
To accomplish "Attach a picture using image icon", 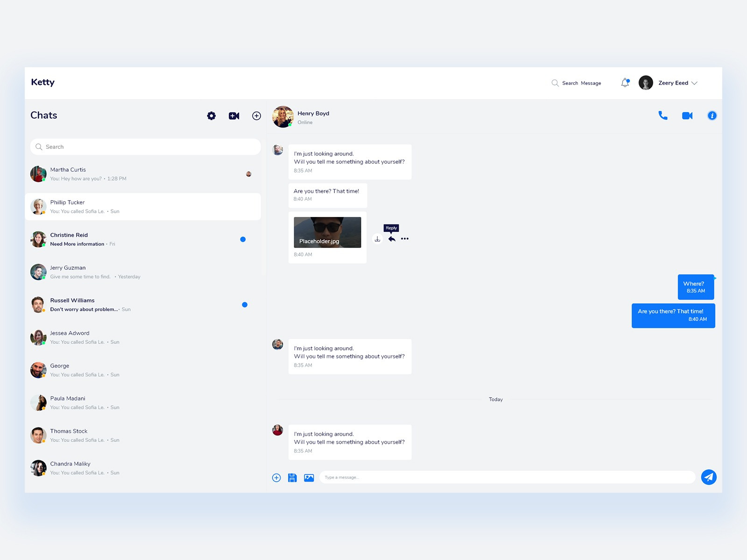I will click(x=309, y=477).
